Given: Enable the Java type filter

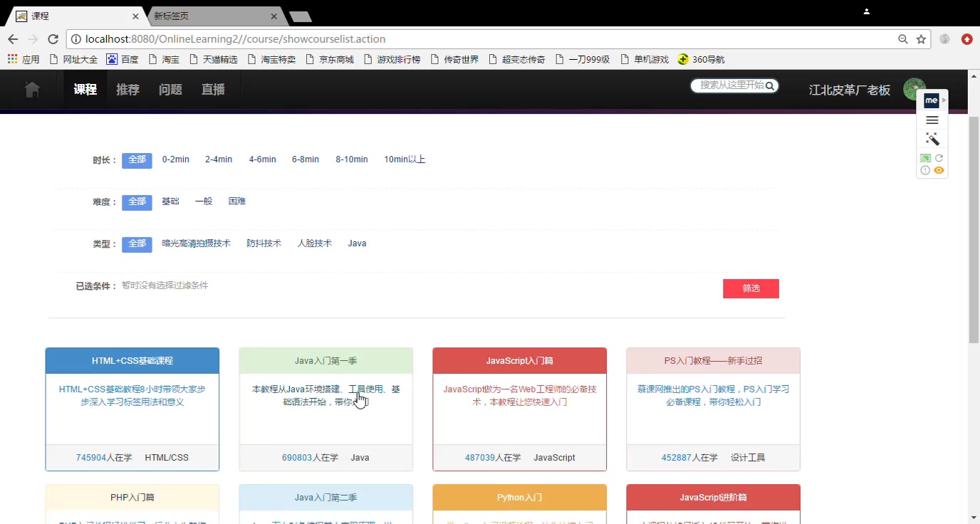Looking at the screenshot, I should point(357,243).
